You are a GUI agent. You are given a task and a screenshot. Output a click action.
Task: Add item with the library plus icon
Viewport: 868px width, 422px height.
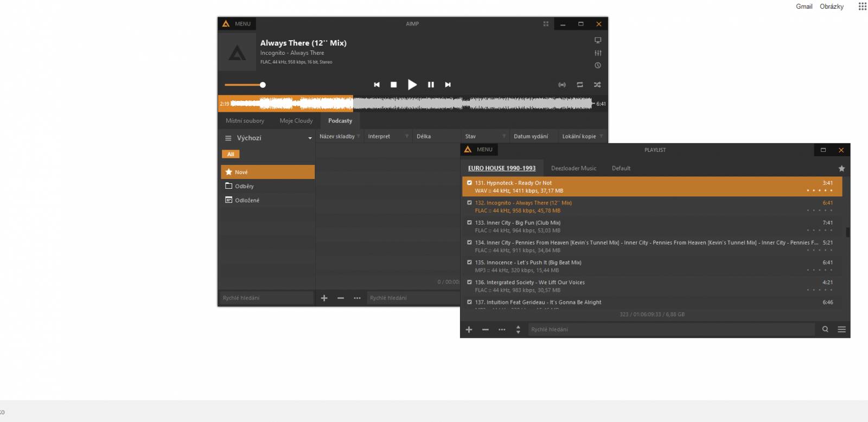[x=324, y=298]
